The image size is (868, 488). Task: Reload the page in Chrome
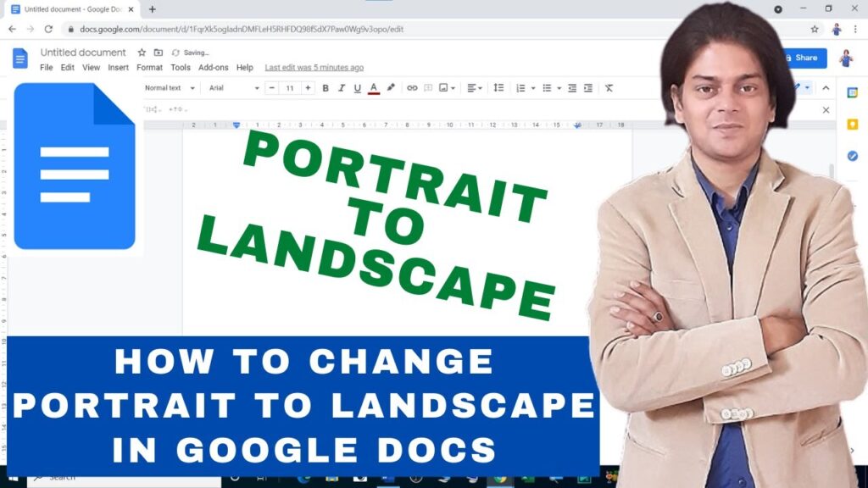point(48,30)
